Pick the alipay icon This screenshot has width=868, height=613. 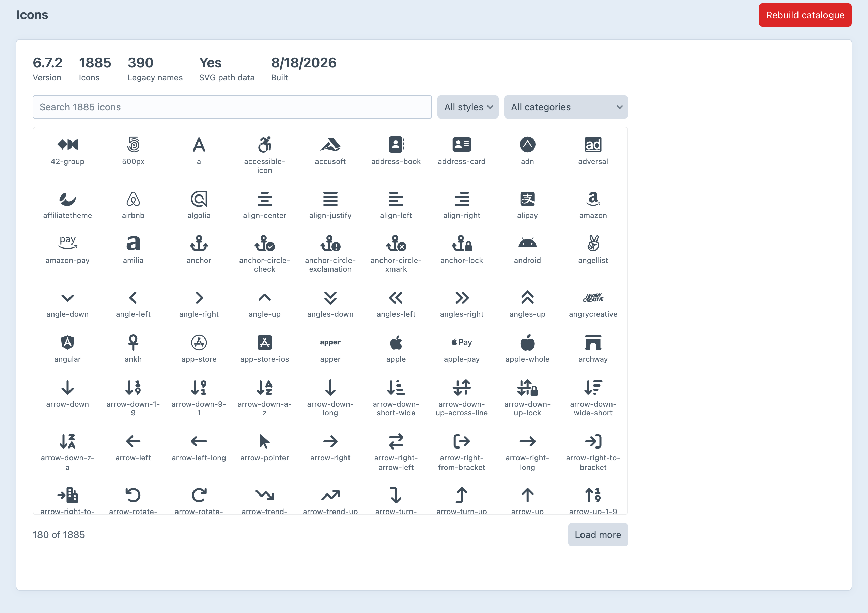coord(527,199)
